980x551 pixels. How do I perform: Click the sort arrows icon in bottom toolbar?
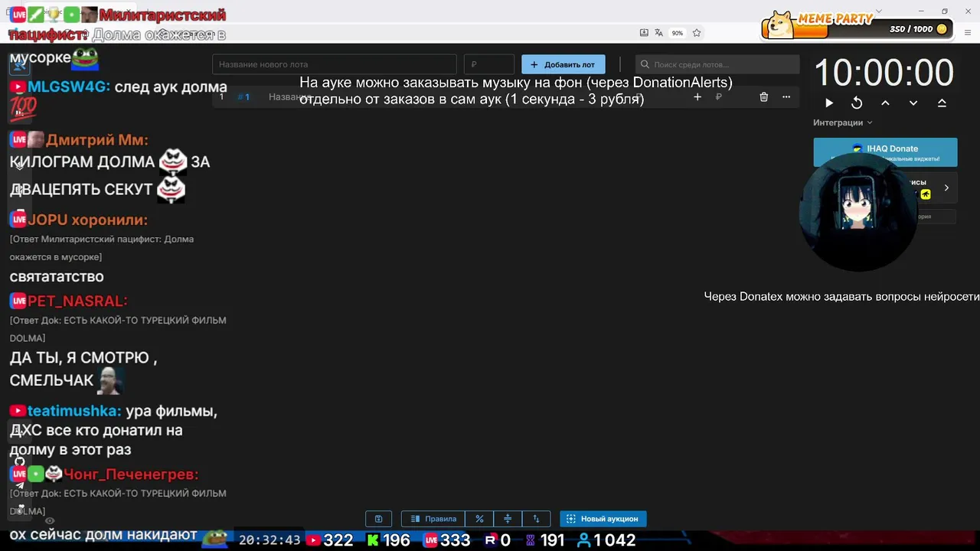(x=536, y=519)
